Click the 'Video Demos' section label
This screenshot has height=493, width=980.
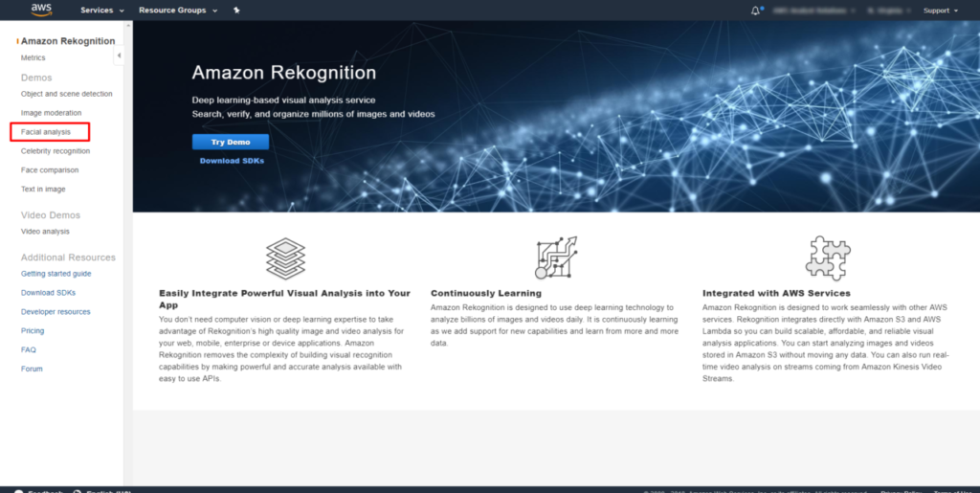51,215
